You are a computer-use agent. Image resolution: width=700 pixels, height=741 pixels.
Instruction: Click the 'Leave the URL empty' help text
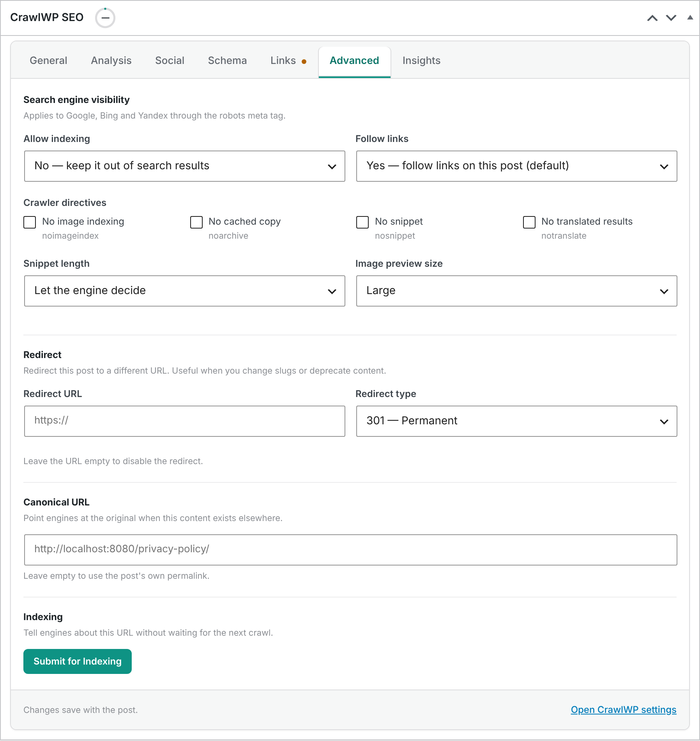pos(113,461)
